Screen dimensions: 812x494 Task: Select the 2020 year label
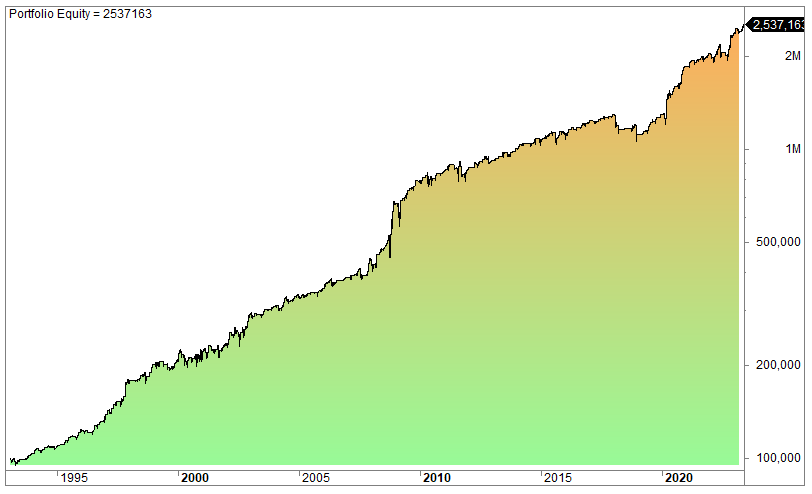(x=680, y=478)
